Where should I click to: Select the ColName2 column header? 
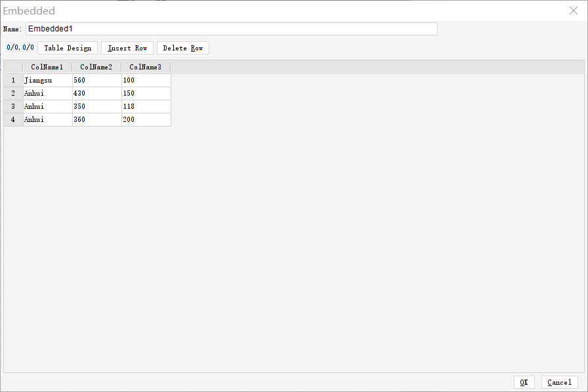[96, 66]
